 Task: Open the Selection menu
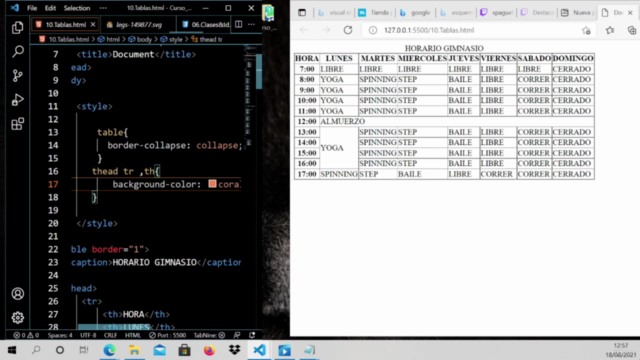click(77, 8)
